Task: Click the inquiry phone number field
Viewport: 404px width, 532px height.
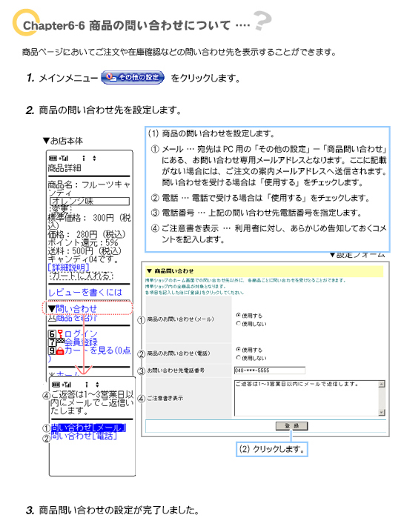Action: coord(270,370)
